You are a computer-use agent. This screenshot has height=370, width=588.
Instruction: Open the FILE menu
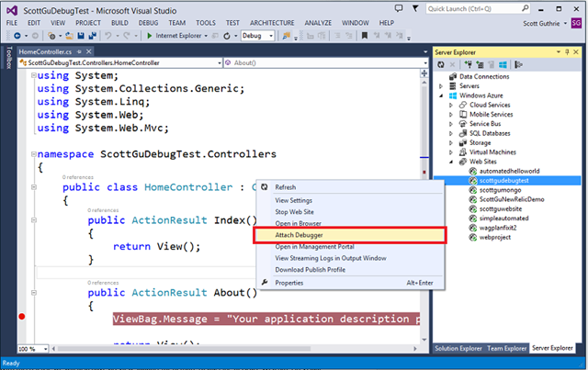[12, 23]
